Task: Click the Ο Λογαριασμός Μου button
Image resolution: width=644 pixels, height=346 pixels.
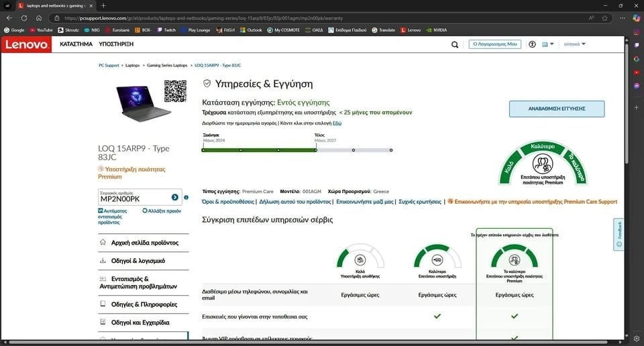Action: pyautogui.click(x=495, y=44)
